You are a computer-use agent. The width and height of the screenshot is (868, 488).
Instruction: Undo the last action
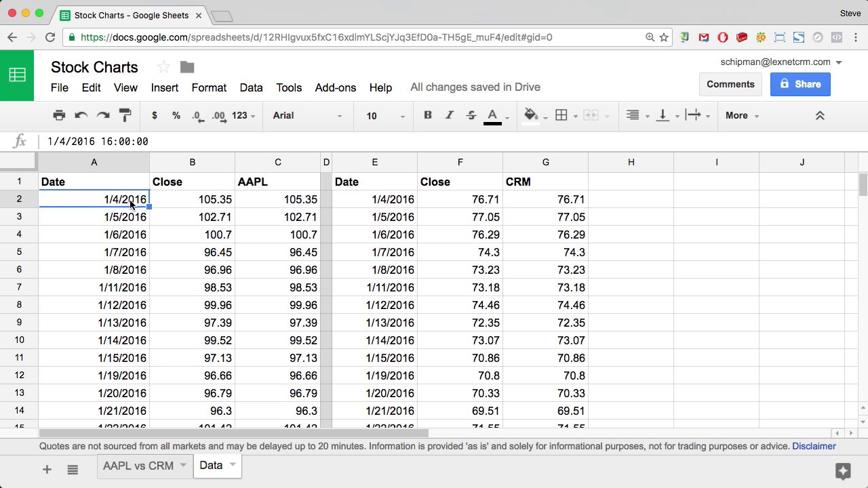pos(81,115)
